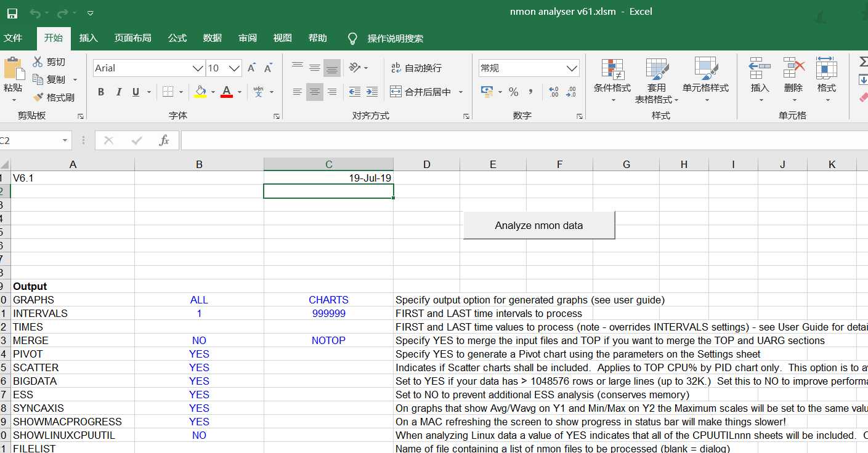Open the Name Box dropdown arrow
Viewport: 868px width, 453px height.
click(65, 141)
